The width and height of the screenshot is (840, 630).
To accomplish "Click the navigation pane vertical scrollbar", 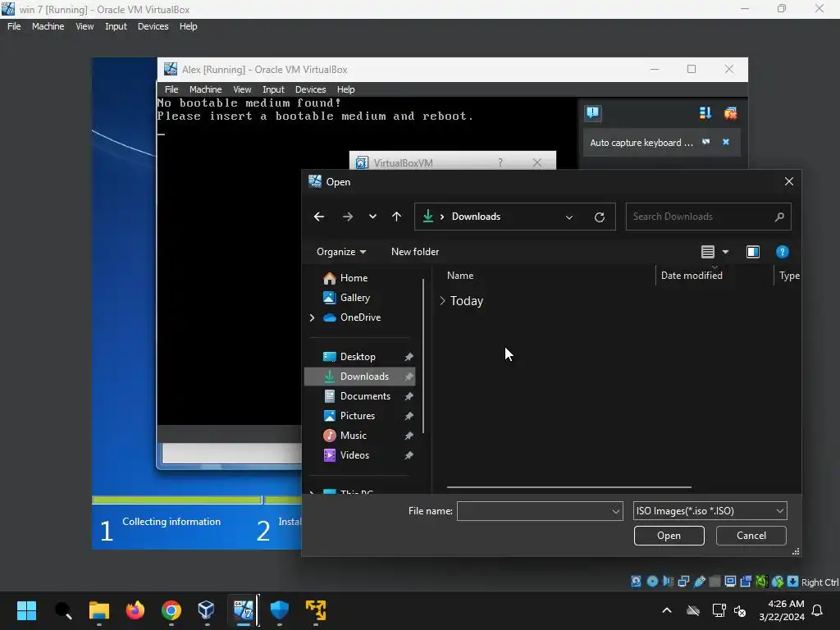I will pyautogui.click(x=423, y=356).
